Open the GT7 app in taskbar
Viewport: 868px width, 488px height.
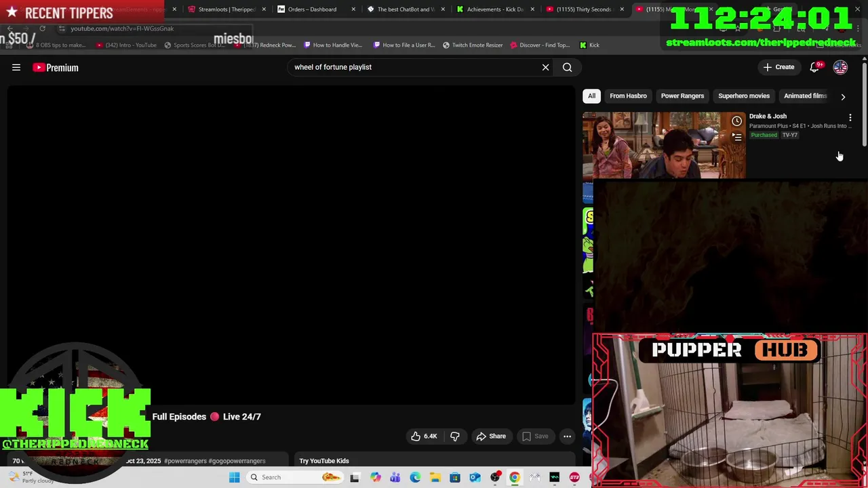(x=574, y=477)
